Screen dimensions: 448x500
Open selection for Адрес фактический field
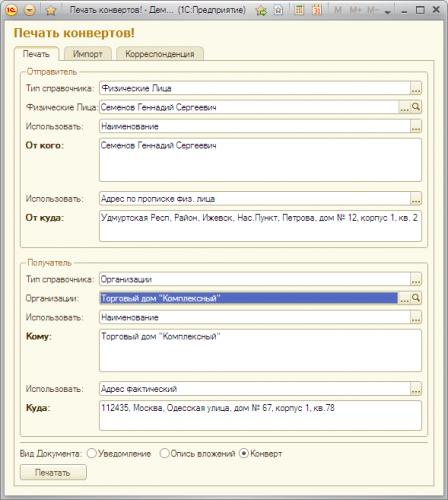click(x=416, y=389)
